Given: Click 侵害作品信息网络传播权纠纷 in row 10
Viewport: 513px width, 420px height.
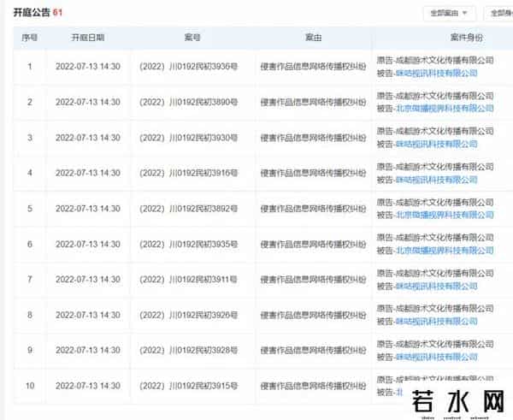Looking at the screenshot, I should [313, 386].
